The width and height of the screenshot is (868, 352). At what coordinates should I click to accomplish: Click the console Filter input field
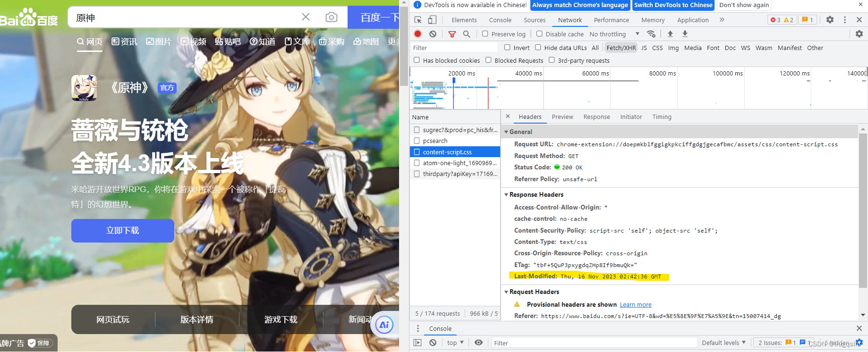[x=594, y=343]
